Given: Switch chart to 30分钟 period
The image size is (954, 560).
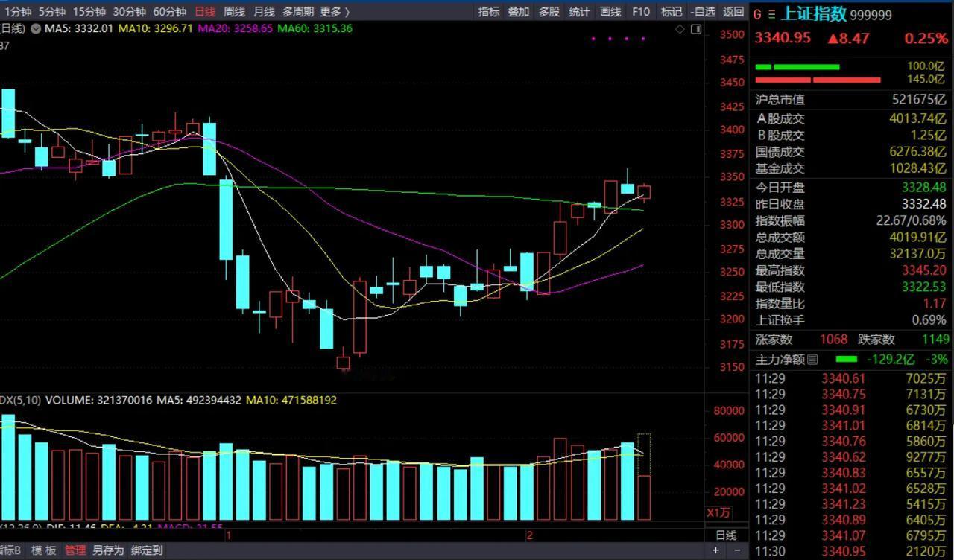Looking at the screenshot, I should pyautogui.click(x=129, y=12).
